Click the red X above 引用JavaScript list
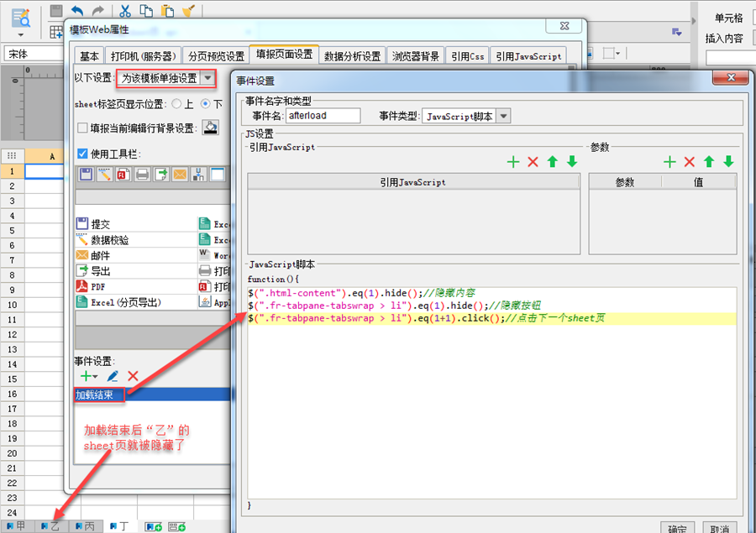This screenshot has width=756, height=533. pyautogui.click(x=533, y=162)
